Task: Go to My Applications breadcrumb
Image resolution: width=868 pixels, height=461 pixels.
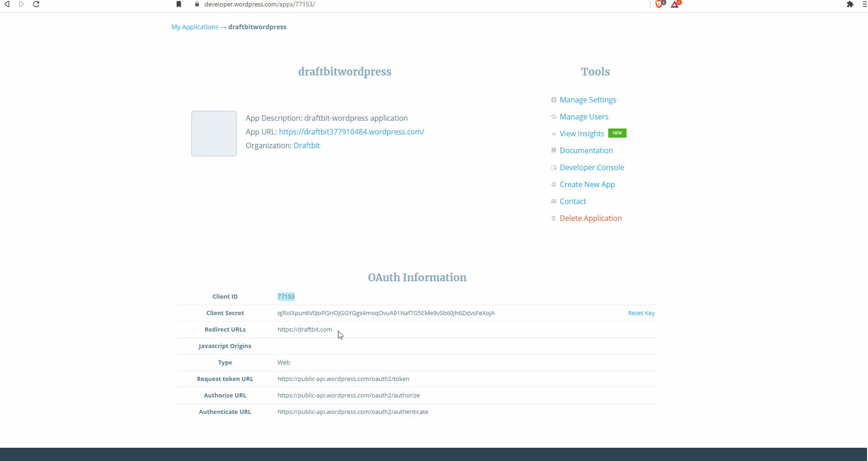Action: (x=195, y=27)
